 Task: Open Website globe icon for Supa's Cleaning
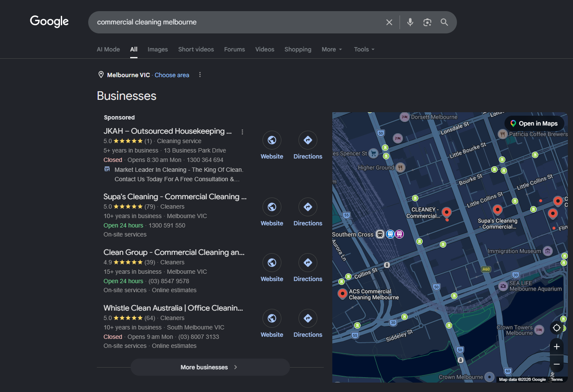pyautogui.click(x=272, y=207)
